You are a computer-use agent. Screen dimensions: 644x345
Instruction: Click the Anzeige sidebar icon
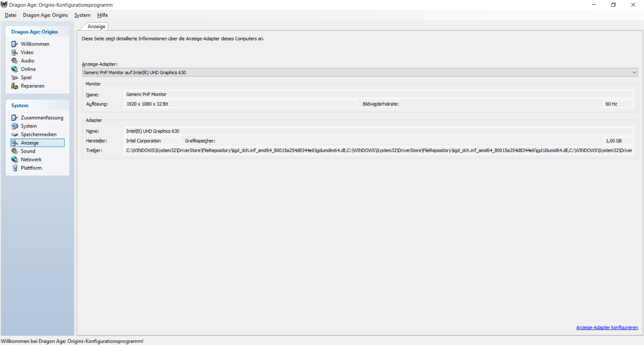click(x=14, y=143)
